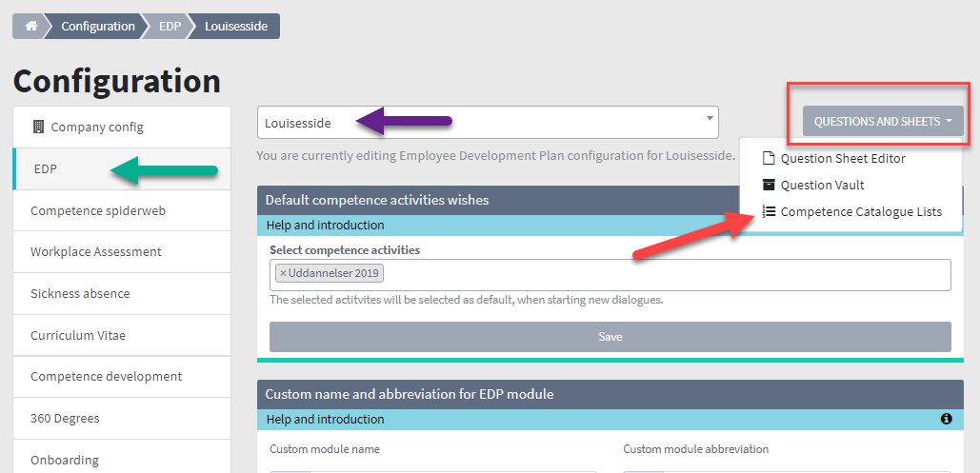Open the EDP breadcrumb
Screen dimensions: 980x473
pyautogui.click(x=170, y=27)
